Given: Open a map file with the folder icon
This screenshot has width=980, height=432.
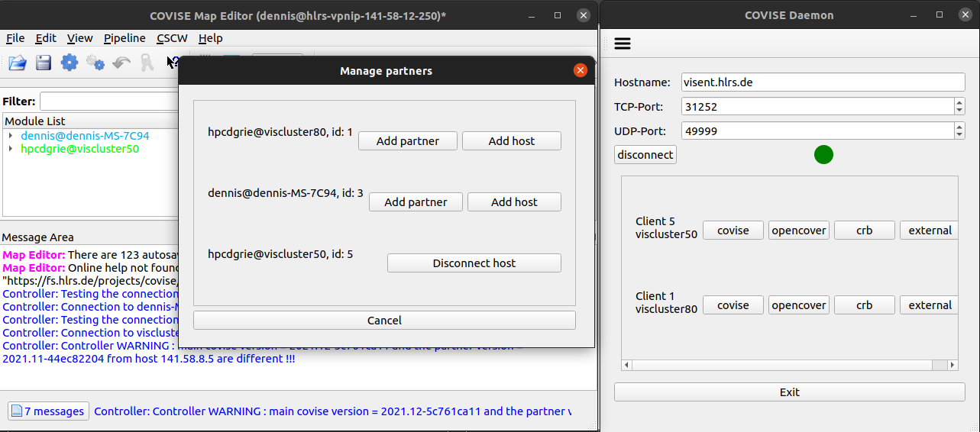Looking at the screenshot, I should [18, 63].
